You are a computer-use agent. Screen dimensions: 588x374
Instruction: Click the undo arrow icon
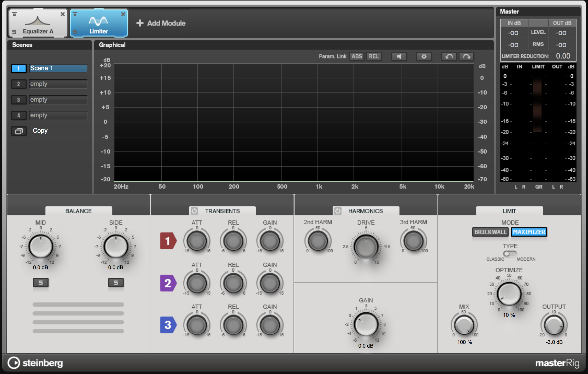click(x=449, y=56)
